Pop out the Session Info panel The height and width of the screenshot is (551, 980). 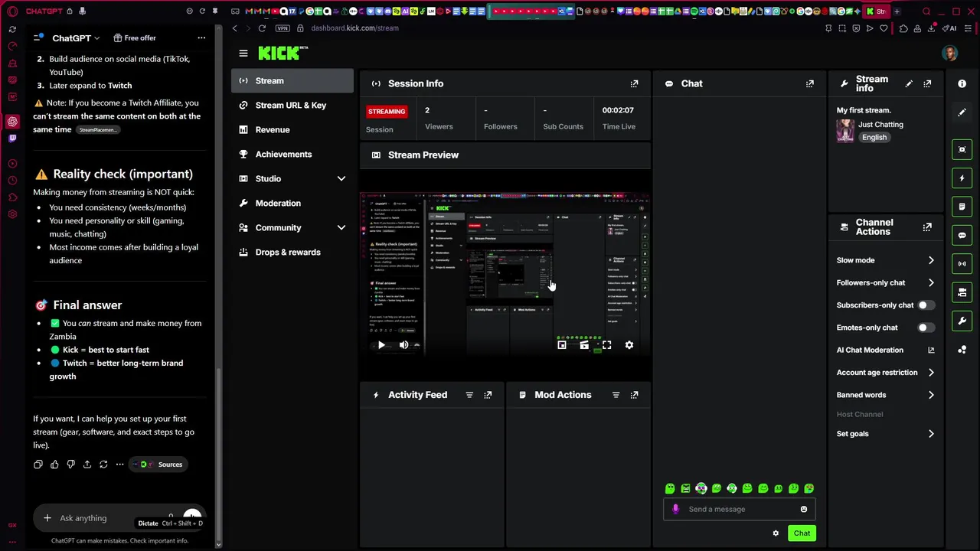[634, 83]
